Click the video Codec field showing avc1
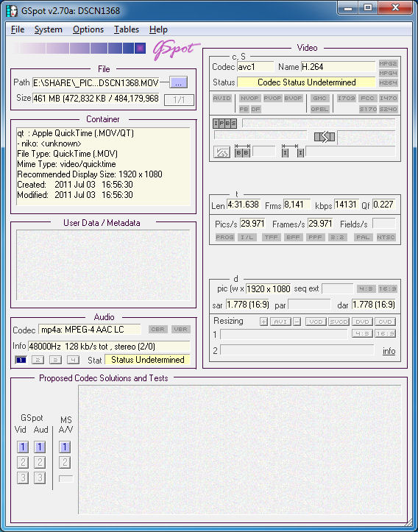 pos(255,67)
